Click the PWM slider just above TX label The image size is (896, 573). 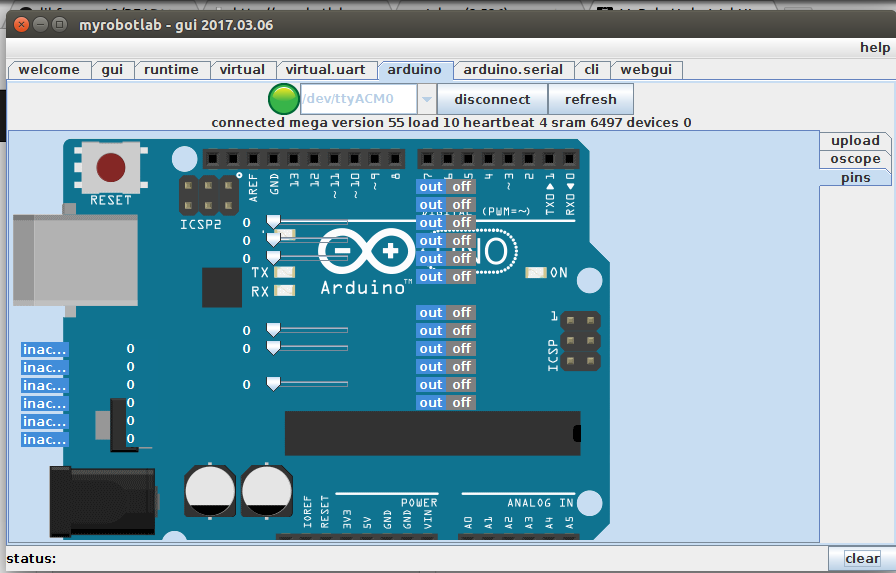click(x=274, y=258)
